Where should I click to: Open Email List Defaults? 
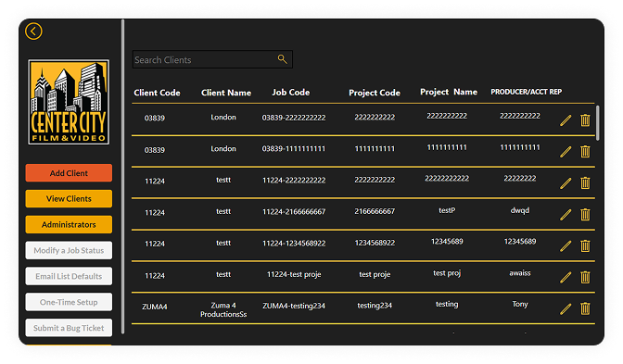69,276
